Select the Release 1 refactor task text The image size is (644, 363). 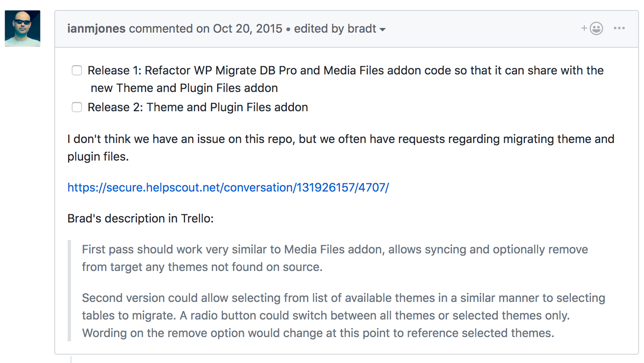[x=345, y=79]
